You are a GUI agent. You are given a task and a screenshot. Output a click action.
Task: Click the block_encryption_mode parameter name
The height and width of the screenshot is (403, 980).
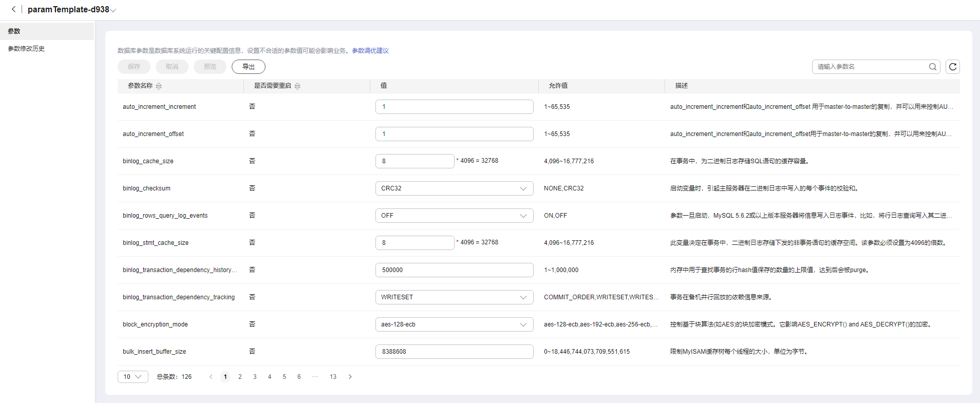(155, 324)
